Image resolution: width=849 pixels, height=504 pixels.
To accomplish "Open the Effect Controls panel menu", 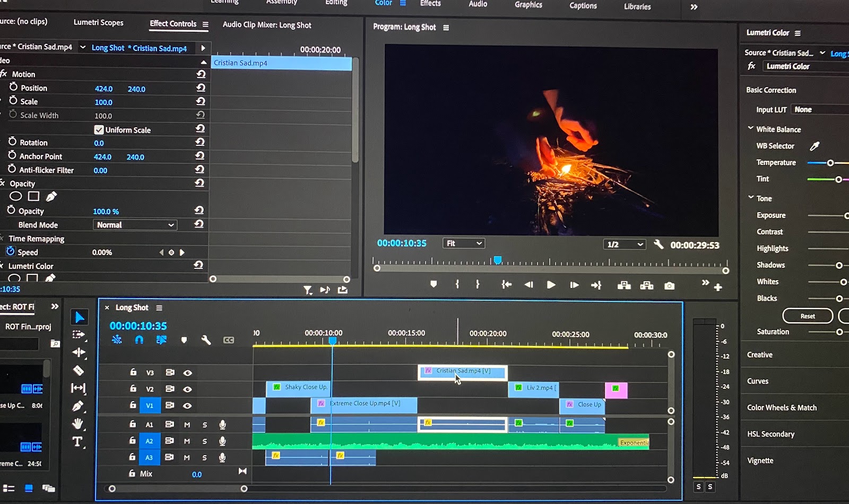I will click(205, 24).
